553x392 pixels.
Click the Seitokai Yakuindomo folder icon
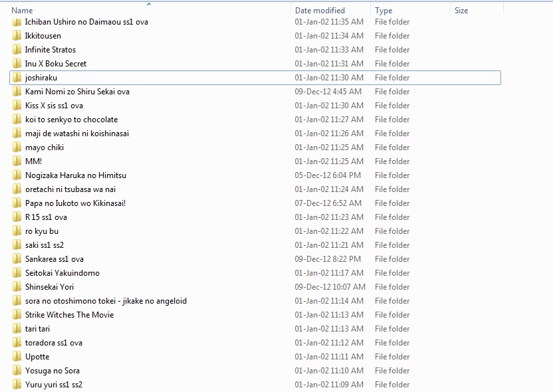coord(17,273)
